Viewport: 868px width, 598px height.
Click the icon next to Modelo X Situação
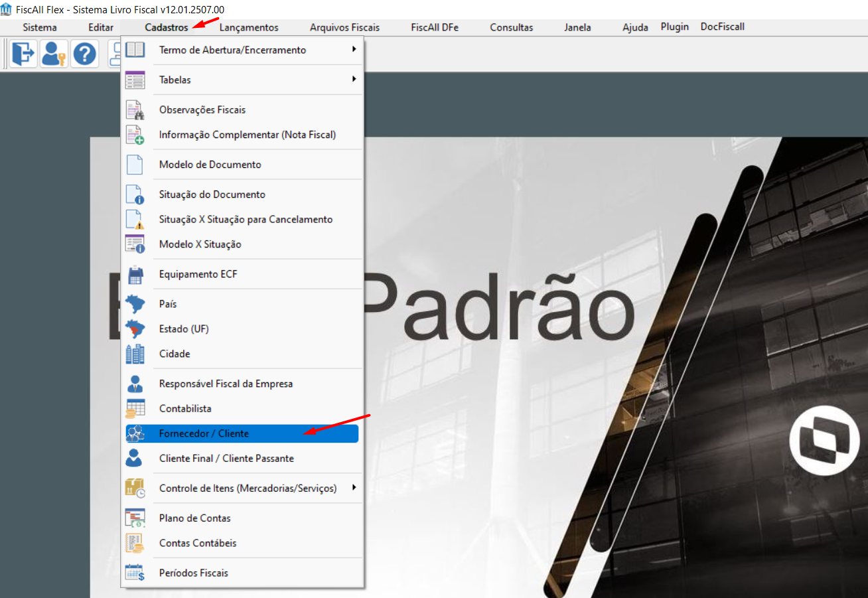tap(135, 244)
